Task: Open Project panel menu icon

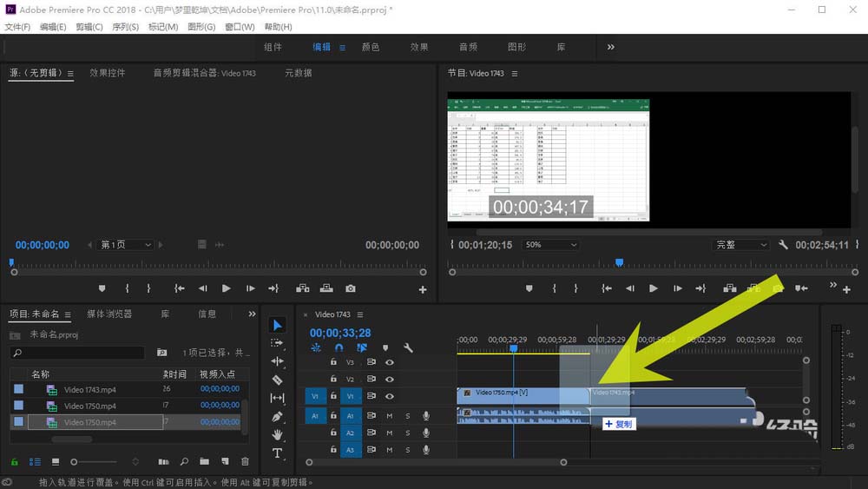Action: [x=68, y=314]
